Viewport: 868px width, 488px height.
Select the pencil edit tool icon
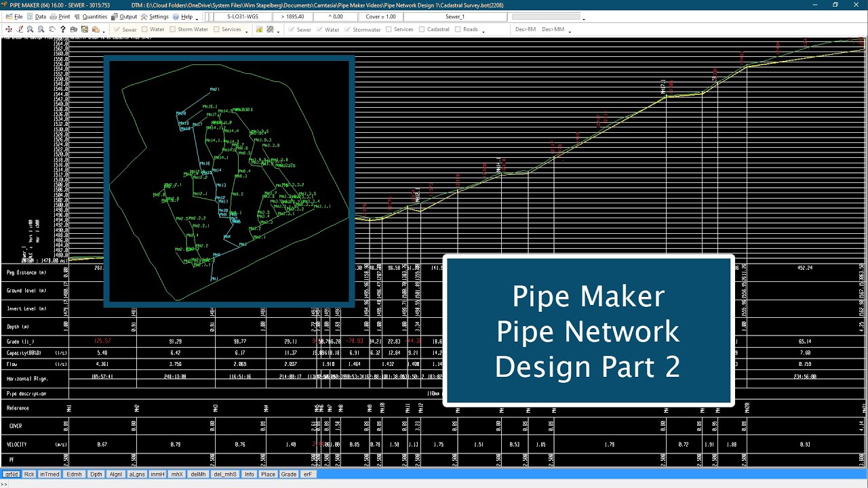[x=20, y=29]
